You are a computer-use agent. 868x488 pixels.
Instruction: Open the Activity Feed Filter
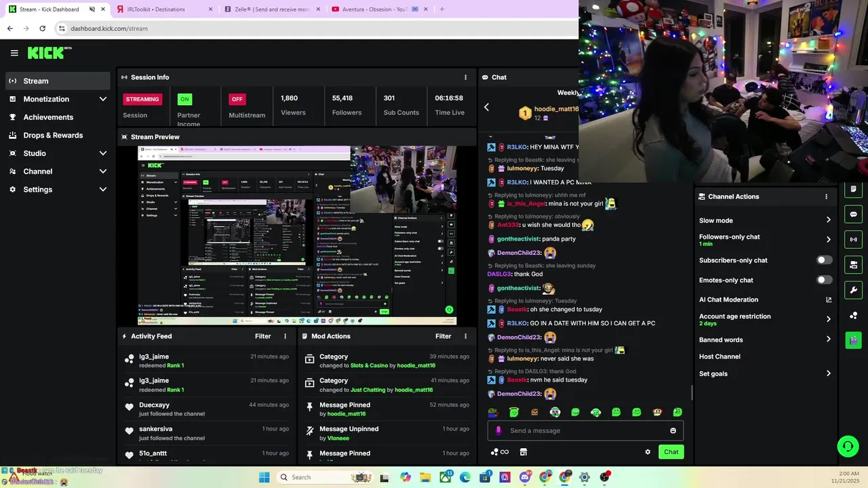pos(262,336)
